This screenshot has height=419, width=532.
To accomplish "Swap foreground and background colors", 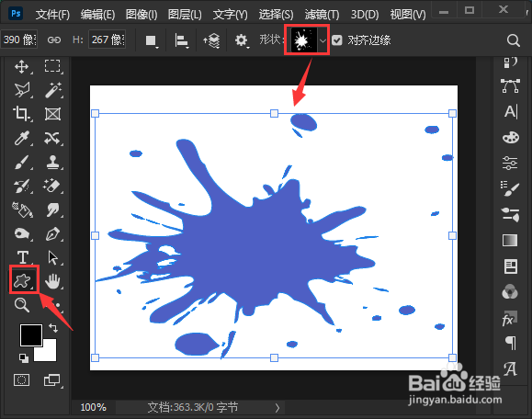I will coord(53,327).
